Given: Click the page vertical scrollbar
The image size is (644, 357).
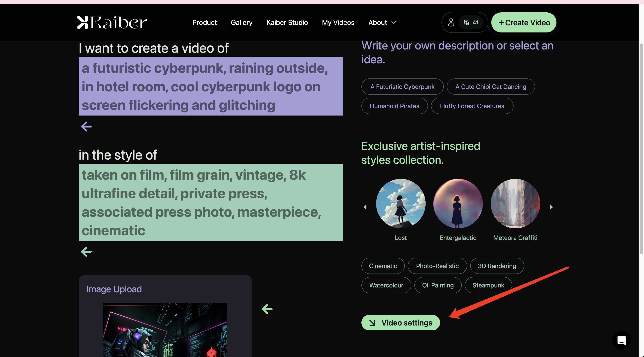Looking at the screenshot, I should point(641,149).
